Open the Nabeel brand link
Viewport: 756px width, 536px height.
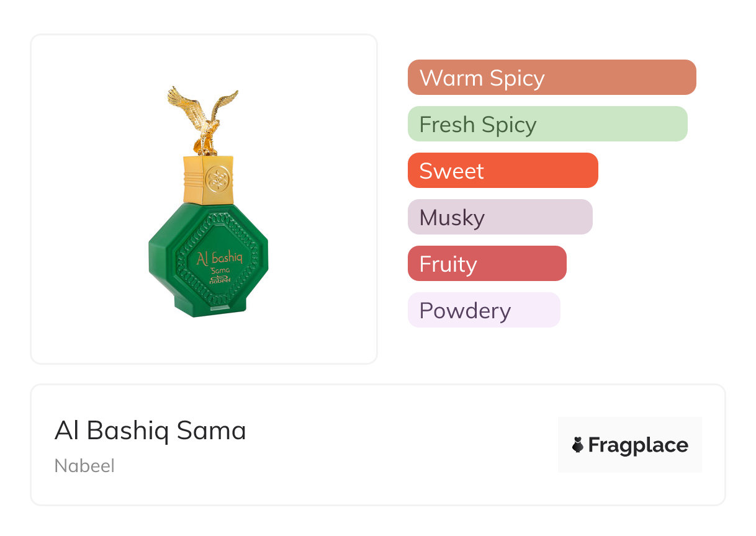pyautogui.click(x=84, y=465)
